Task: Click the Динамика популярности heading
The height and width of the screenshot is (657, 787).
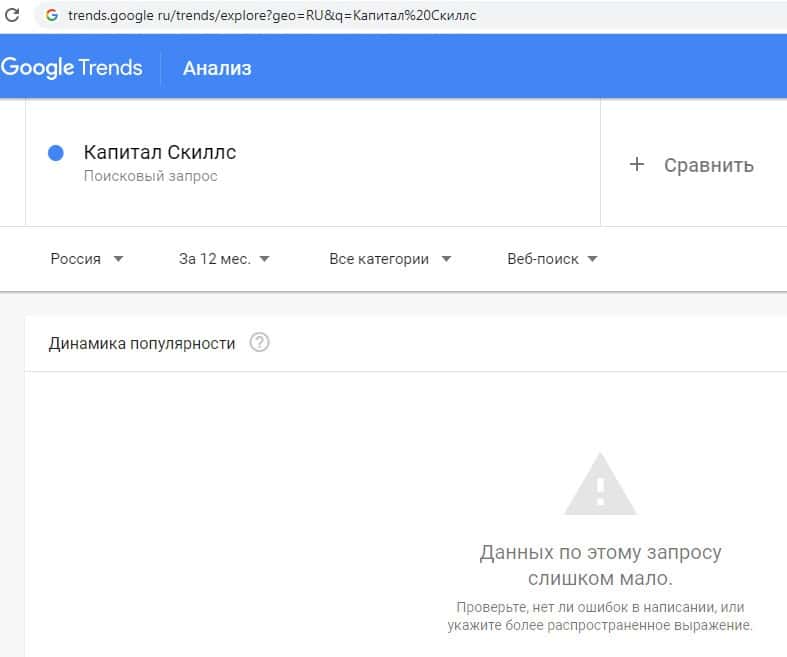Action: 142,343
